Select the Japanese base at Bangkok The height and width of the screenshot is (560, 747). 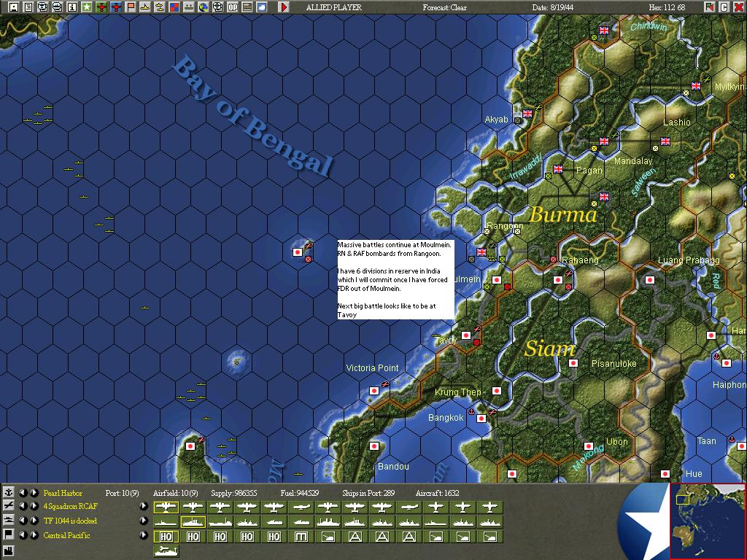tap(481, 419)
